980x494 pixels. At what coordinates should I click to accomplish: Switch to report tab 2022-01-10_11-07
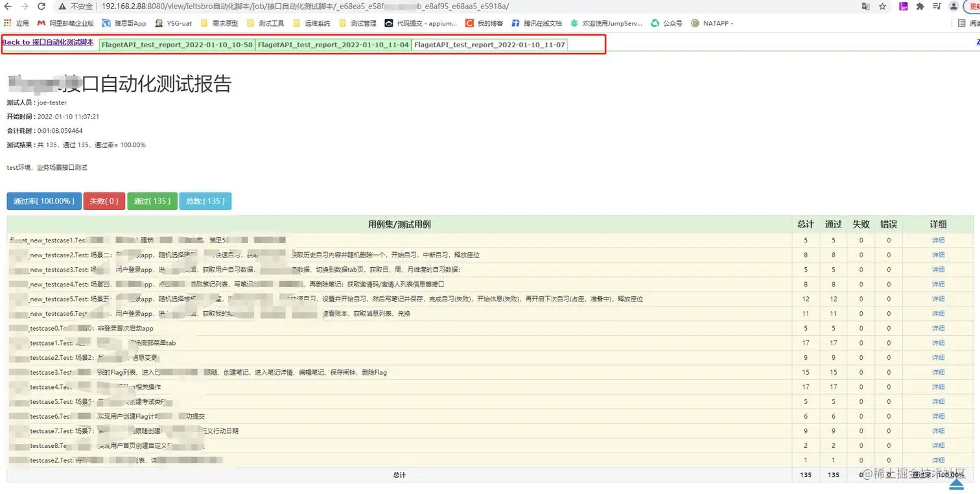click(x=489, y=45)
